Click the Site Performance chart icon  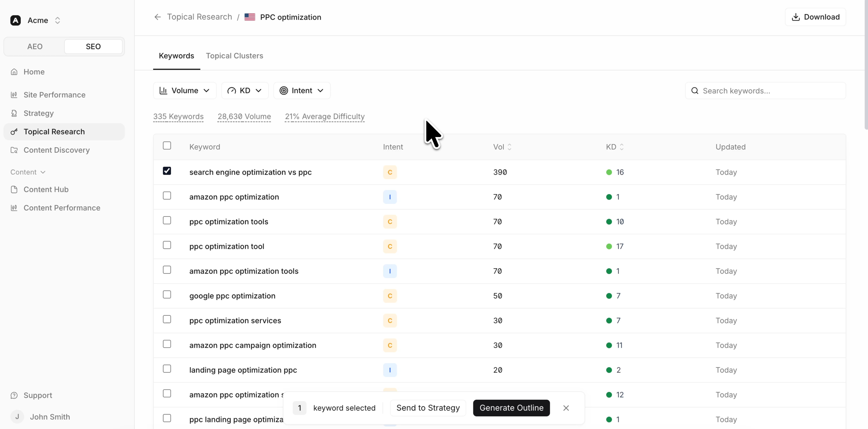pos(14,95)
